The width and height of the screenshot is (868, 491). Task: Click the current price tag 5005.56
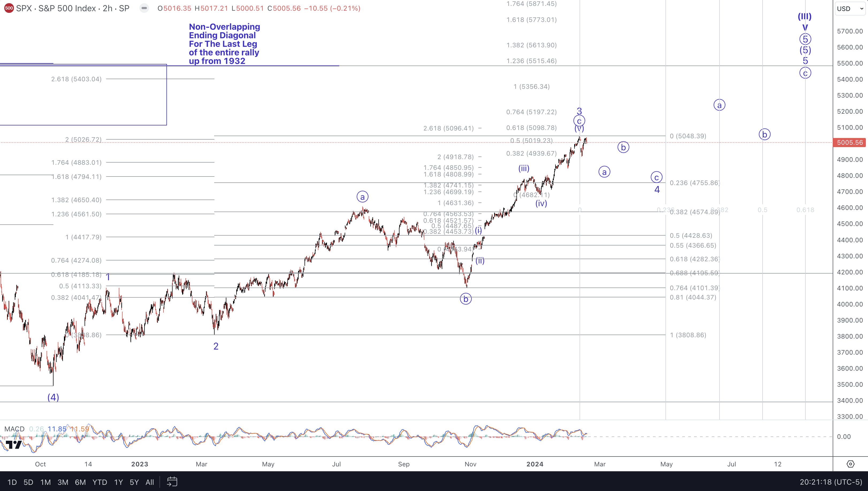pyautogui.click(x=850, y=142)
